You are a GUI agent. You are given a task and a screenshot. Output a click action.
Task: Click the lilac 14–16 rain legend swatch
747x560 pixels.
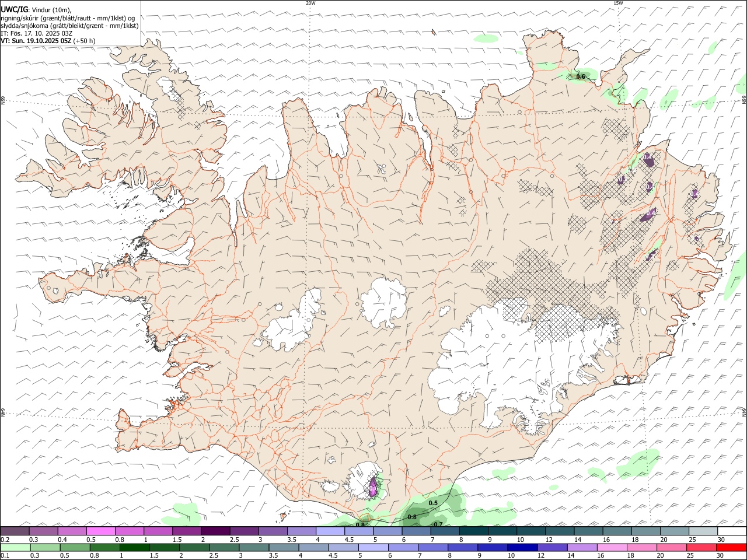581,548
